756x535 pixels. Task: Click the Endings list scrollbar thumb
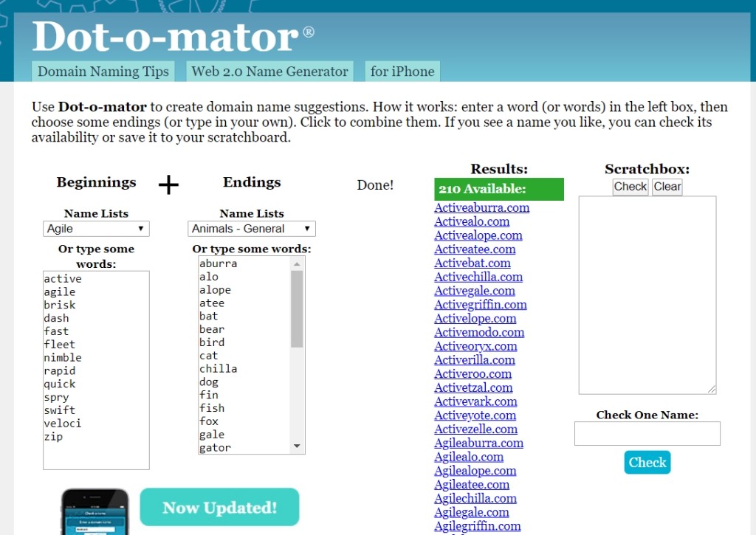click(x=297, y=309)
